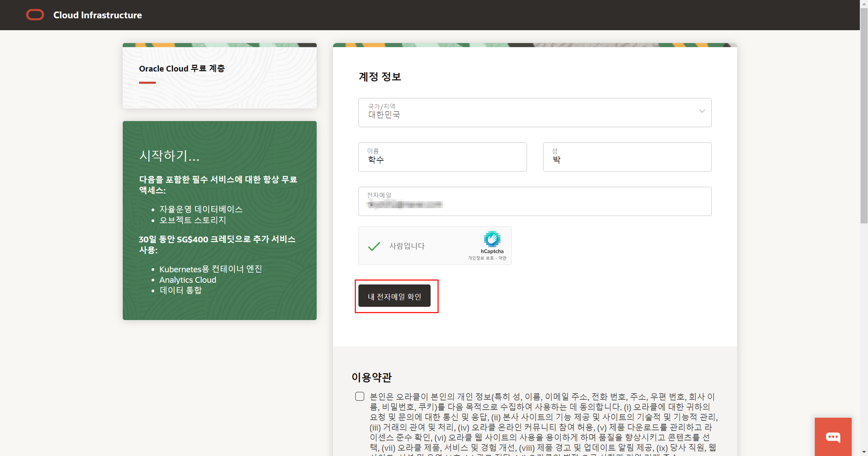Expand the 국가/지역 dropdown chevron
The image size is (868, 456).
(x=702, y=111)
